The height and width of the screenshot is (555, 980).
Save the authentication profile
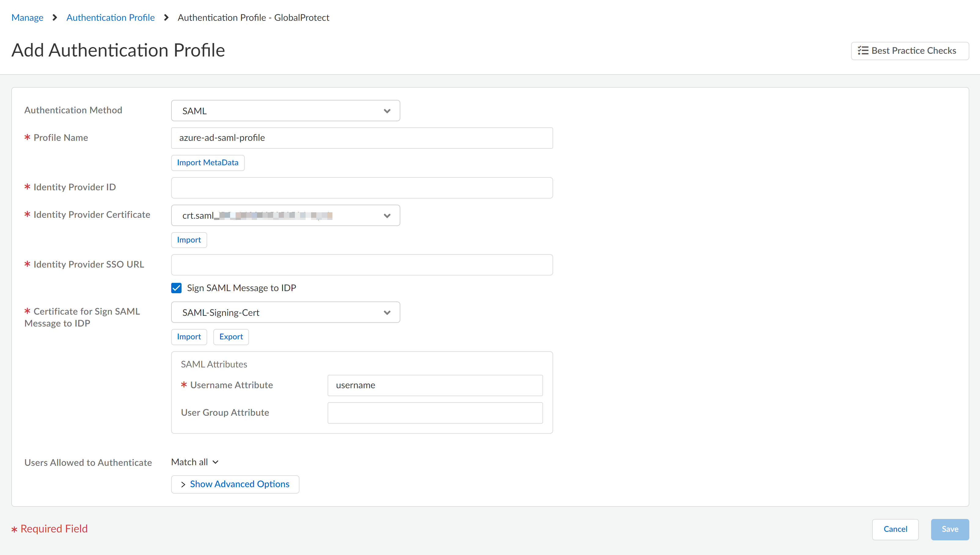(949, 529)
